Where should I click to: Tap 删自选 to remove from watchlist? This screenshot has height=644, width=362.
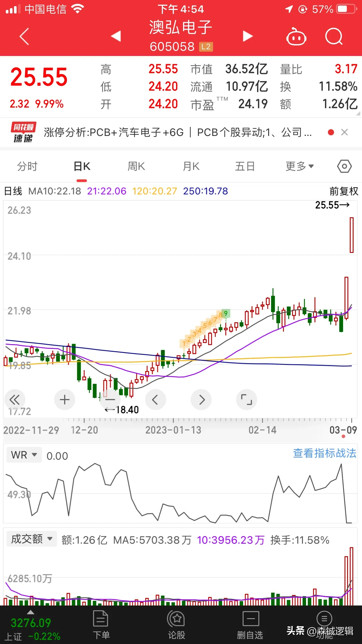tap(250, 625)
